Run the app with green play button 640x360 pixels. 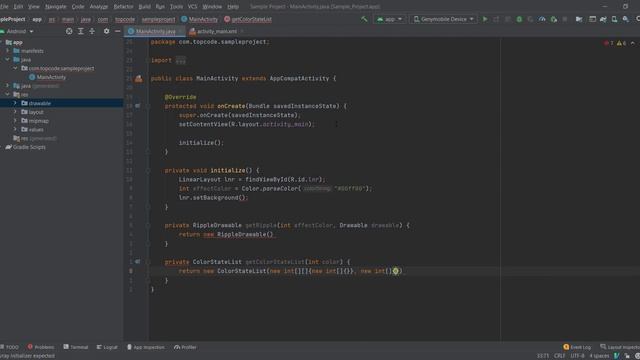485,19
